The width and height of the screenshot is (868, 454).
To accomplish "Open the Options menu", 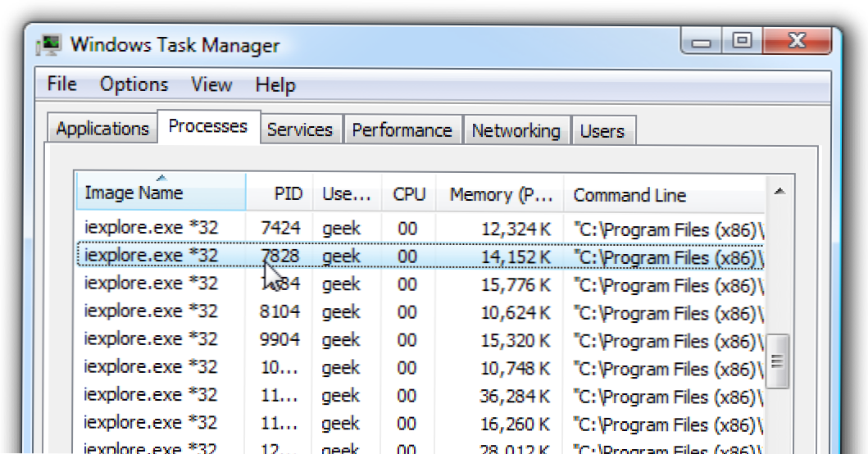I will pos(134,84).
